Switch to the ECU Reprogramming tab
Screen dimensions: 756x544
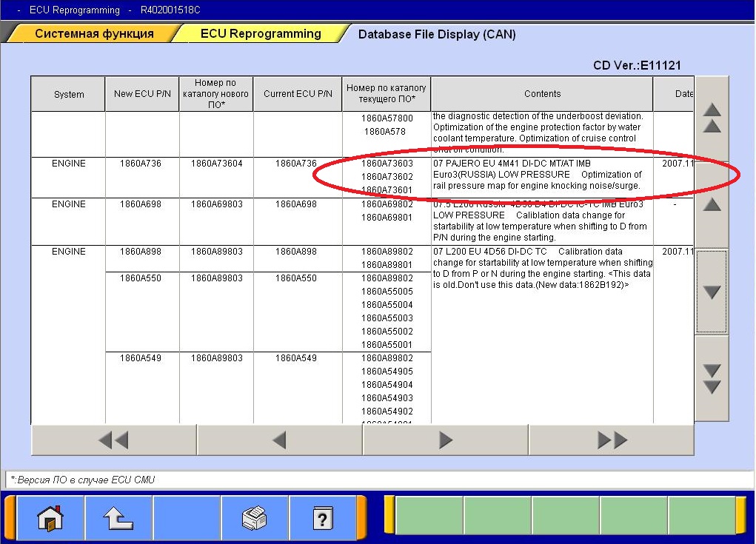(260, 34)
